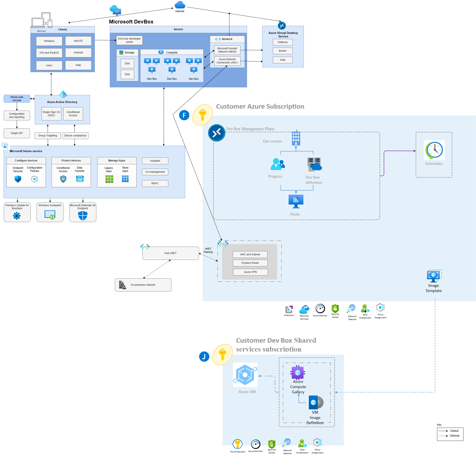Select End user developer portal box
476x455 pixels.
(x=129, y=40)
